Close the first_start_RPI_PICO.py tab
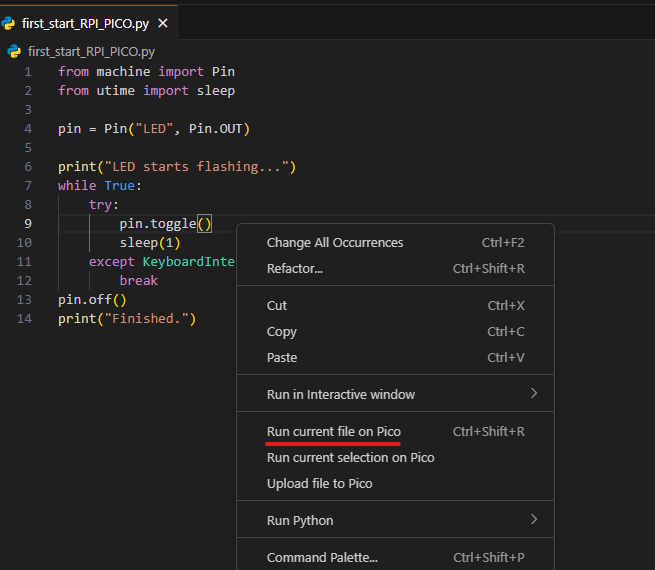This screenshot has width=655, height=570. (x=163, y=23)
